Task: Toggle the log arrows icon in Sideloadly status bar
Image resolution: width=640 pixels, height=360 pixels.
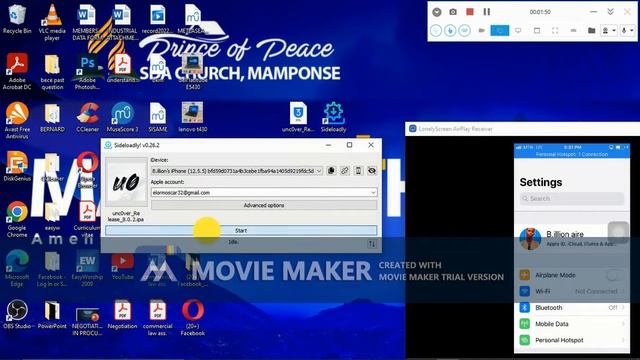Action: point(371,244)
